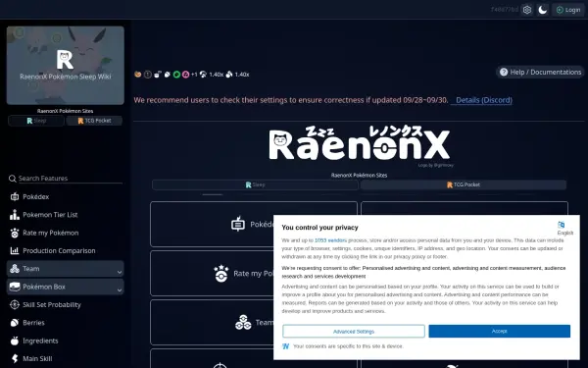Click the search magnifier icon
Screen dimensions: 588x368
click(13, 179)
